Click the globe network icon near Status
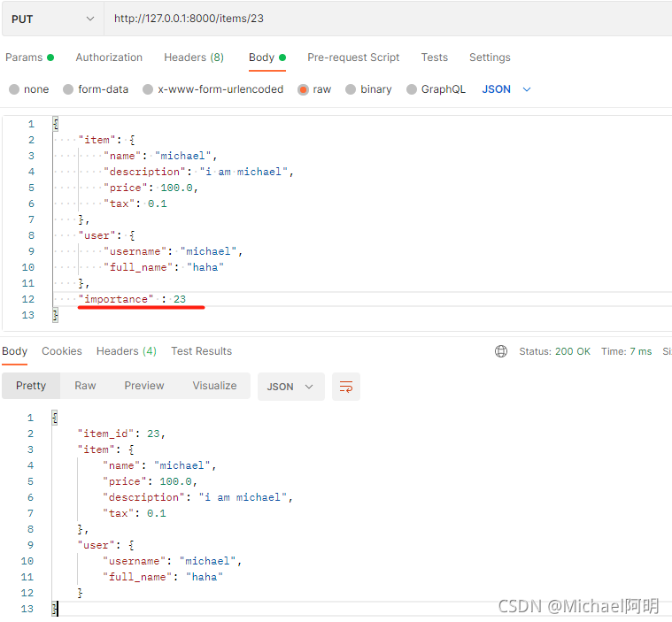672x622 pixels. tap(501, 351)
